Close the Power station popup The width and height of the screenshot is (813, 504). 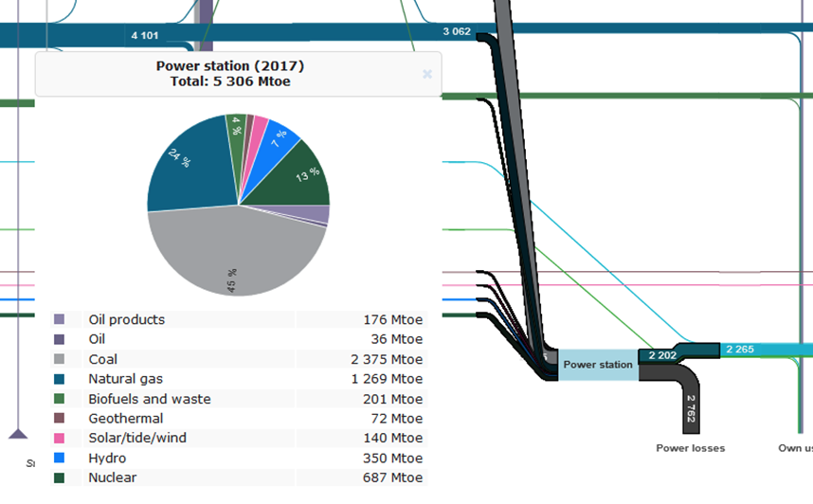click(426, 74)
